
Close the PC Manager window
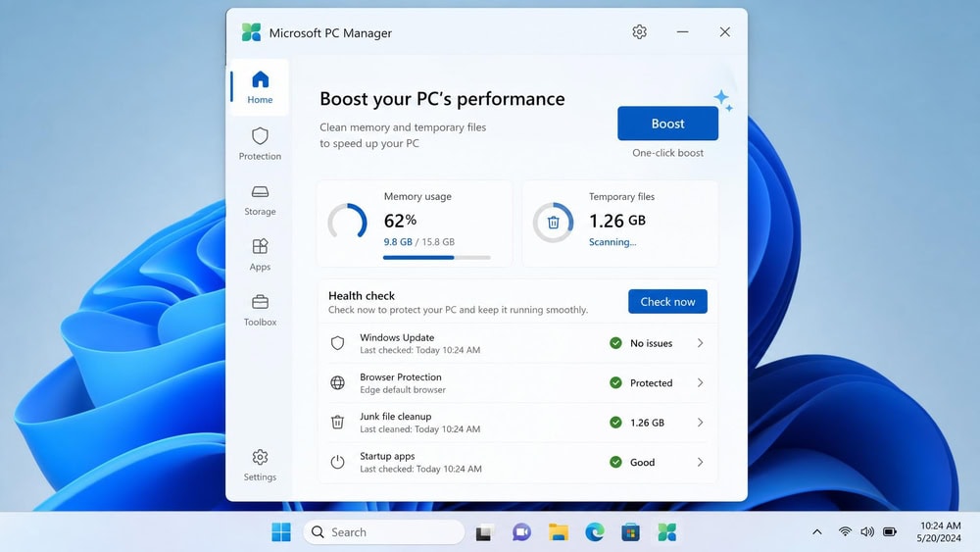coord(725,32)
